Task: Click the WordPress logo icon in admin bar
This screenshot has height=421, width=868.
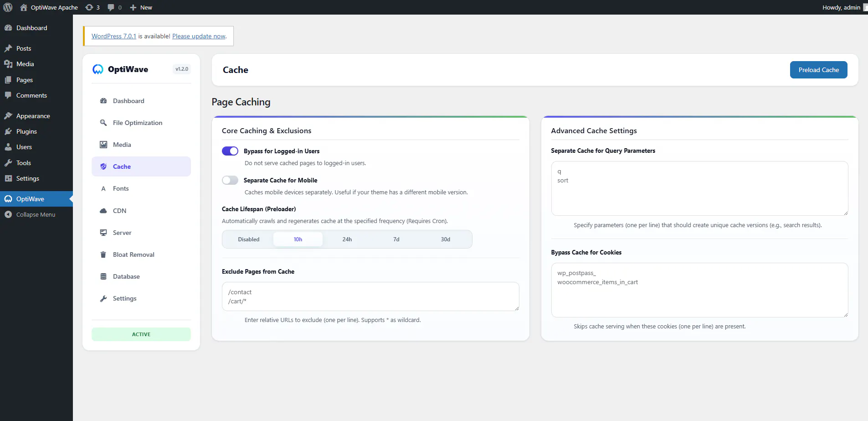Action: coord(8,7)
